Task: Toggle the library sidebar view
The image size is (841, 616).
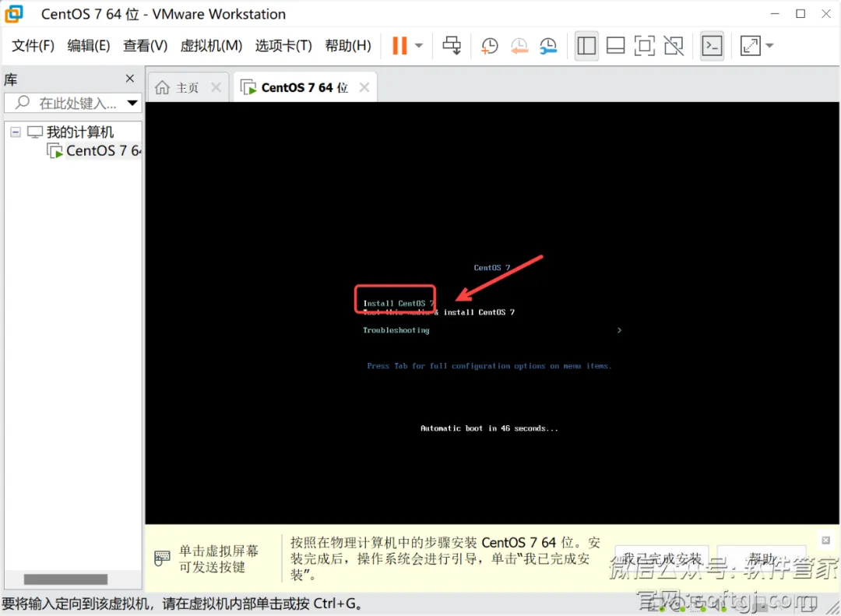Action: point(586,46)
